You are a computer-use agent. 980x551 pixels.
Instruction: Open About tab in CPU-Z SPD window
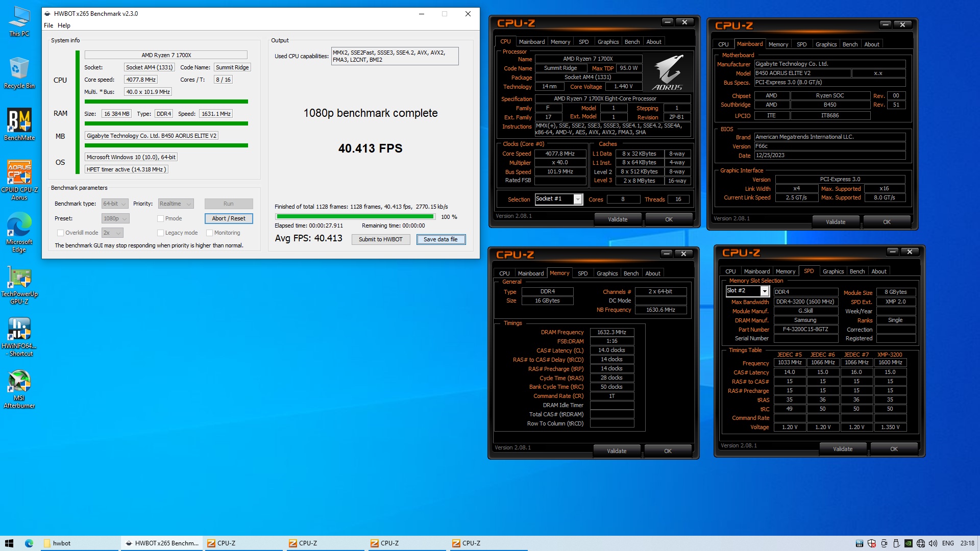click(878, 271)
